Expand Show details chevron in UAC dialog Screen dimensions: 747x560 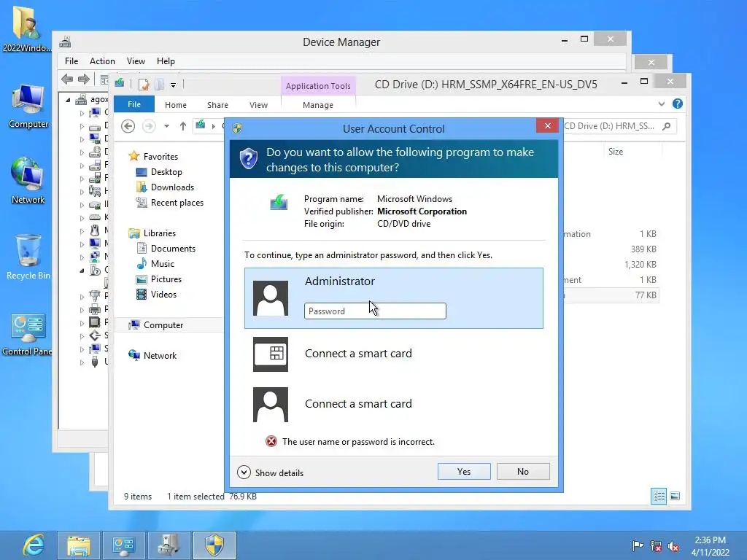[x=244, y=472]
